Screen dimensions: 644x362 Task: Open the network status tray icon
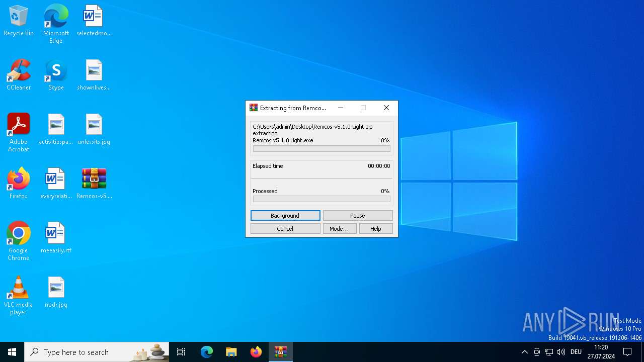(549, 352)
